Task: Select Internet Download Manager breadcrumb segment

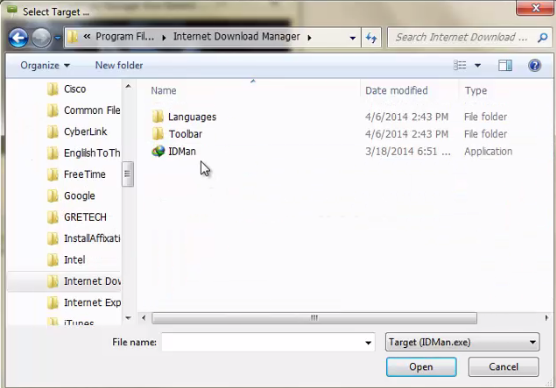Action: pyautogui.click(x=237, y=37)
